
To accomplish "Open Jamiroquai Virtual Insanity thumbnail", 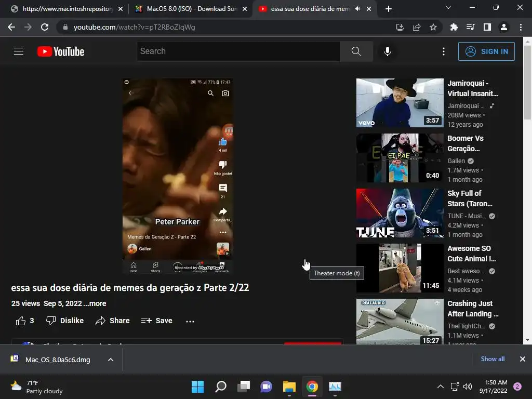I will [400, 103].
